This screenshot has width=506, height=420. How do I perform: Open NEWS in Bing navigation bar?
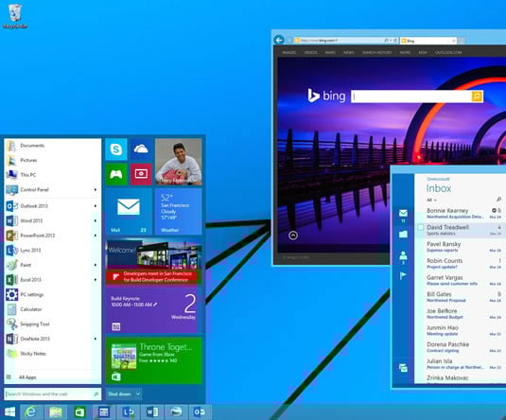tap(348, 52)
